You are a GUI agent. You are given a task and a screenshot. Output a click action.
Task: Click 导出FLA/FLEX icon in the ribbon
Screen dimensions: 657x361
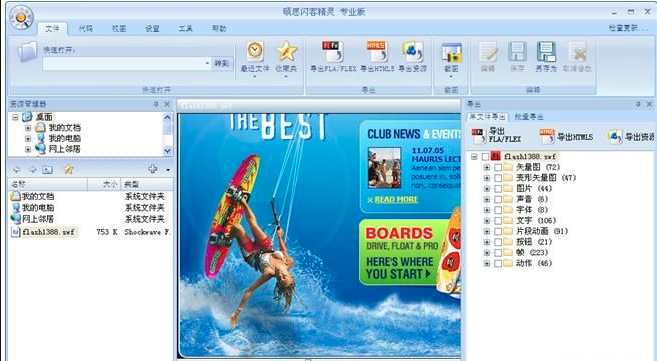333,52
